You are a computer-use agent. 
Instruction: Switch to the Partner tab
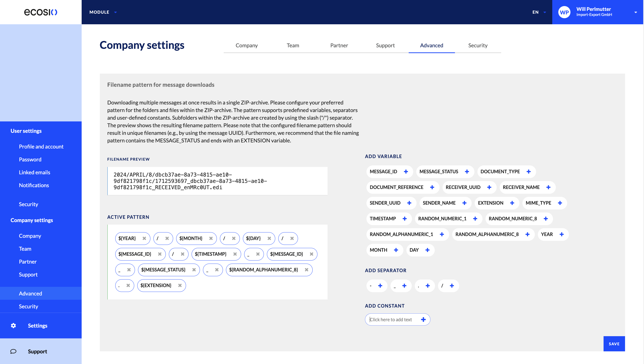(339, 46)
